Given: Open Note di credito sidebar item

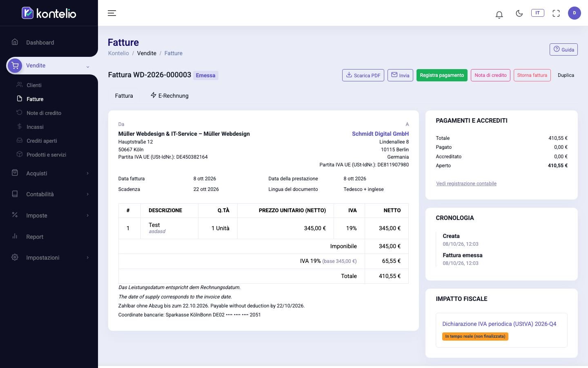Looking at the screenshot, I should [x=44, y=113].
